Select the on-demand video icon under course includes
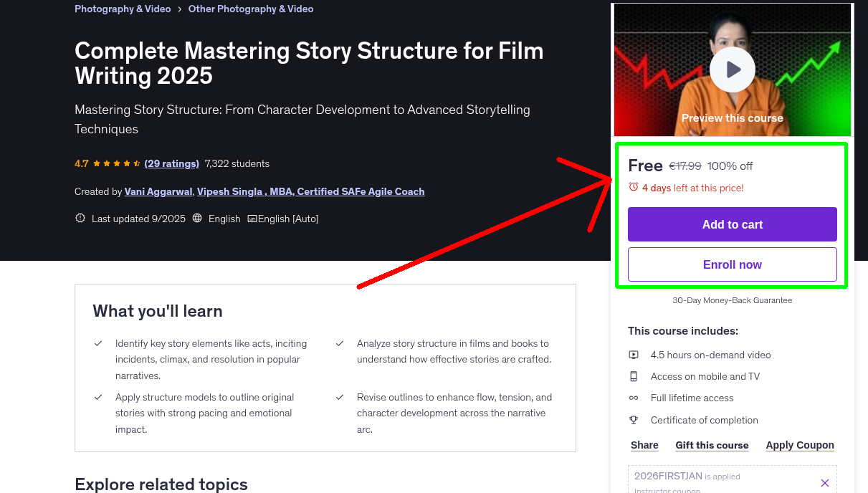 (634, 354)
